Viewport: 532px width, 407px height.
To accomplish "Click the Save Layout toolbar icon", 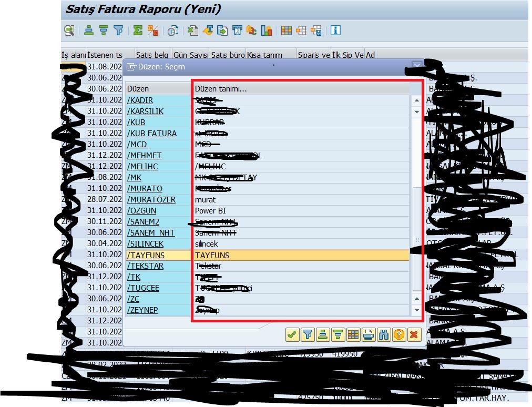I will point(315,30).
